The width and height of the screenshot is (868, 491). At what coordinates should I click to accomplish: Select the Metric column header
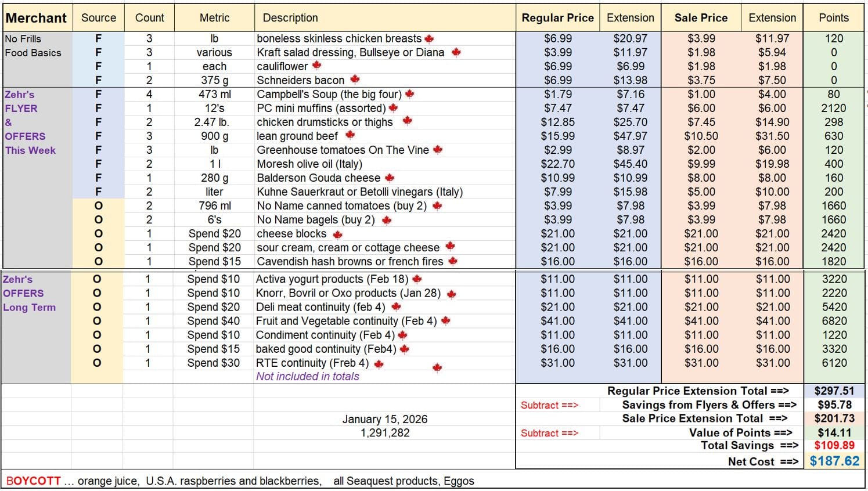coord(214,18)
